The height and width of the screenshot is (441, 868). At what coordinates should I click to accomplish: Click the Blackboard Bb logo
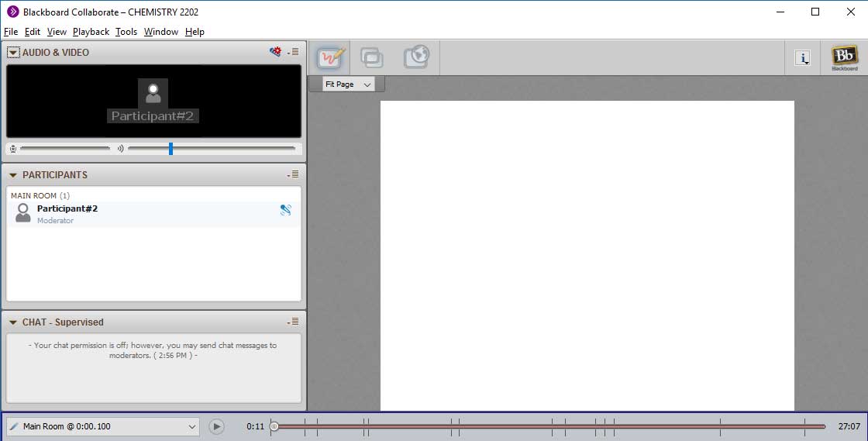844,57
